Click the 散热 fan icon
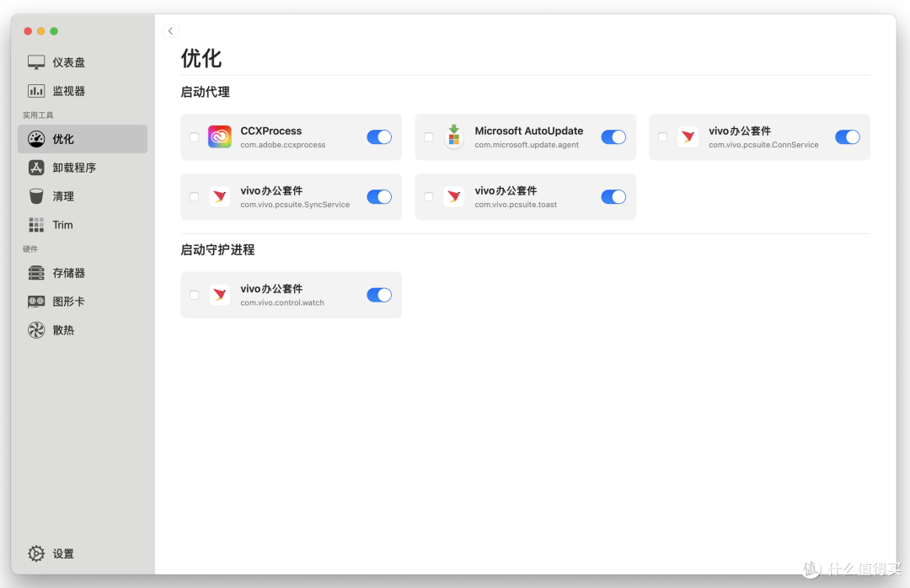 (36, 330)
